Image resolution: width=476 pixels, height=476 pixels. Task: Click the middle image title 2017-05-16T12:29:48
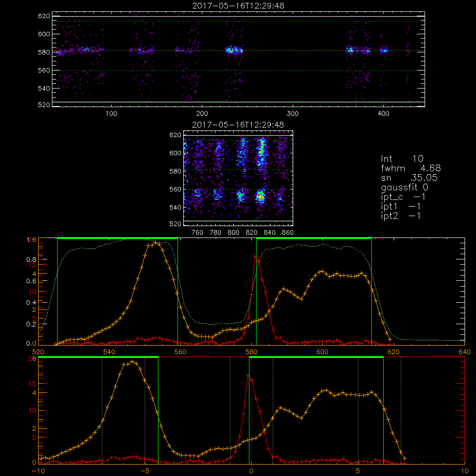238,125
